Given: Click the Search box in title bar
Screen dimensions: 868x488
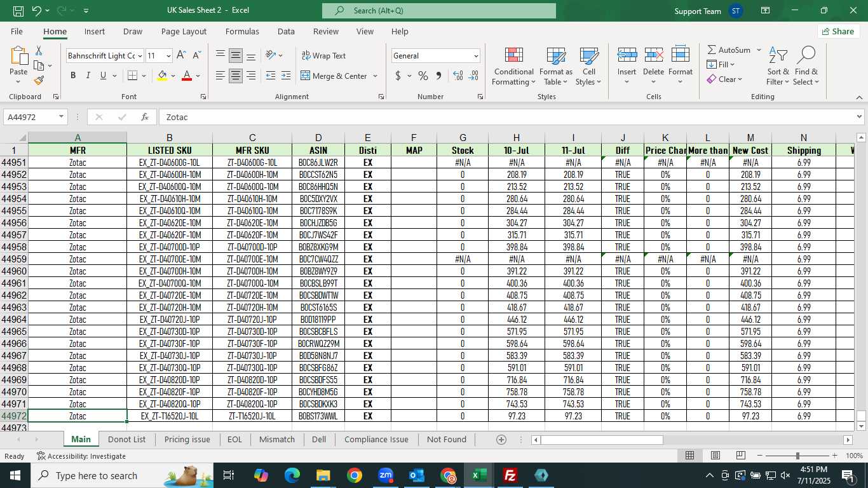Looking at the screenshot, I should tap(438, 11).
